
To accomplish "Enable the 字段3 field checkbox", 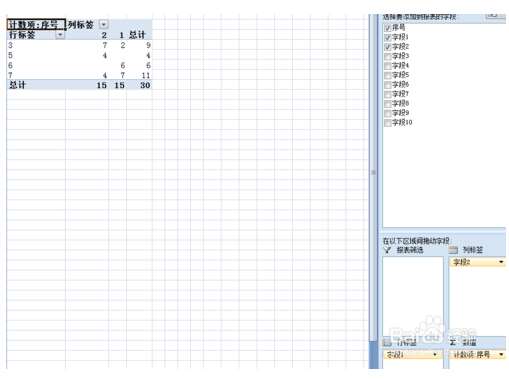I will (x=387, y=56).
